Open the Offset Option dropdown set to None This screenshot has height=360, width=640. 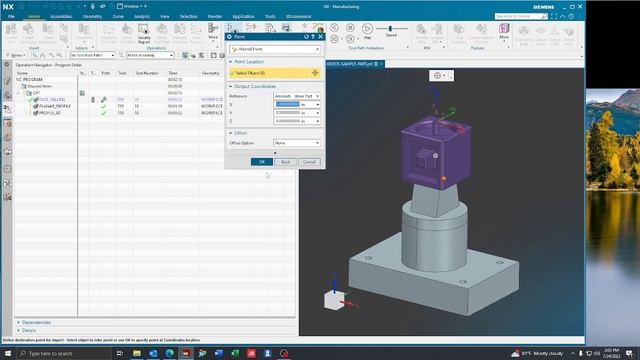pyautogui.click(x=297, y=143)
